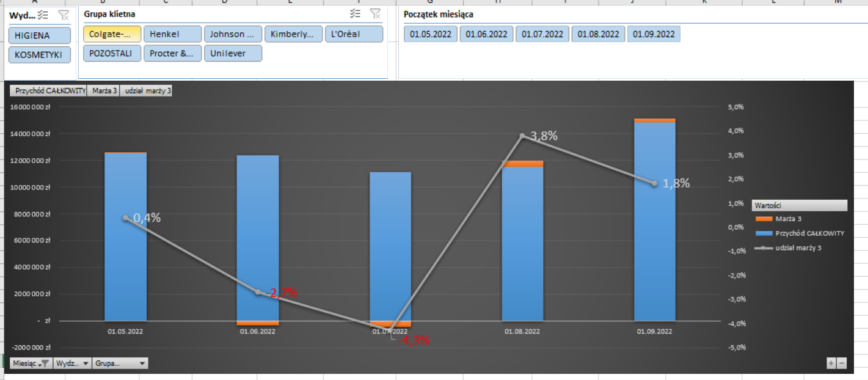
Task: Filter by L'Oréal client group
Action: coord(354,34)
